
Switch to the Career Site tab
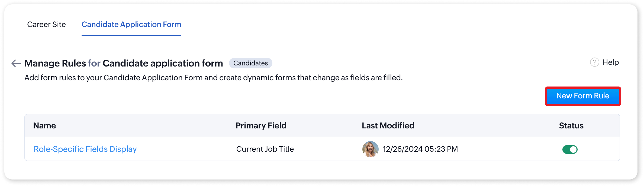tap(46, 24)
